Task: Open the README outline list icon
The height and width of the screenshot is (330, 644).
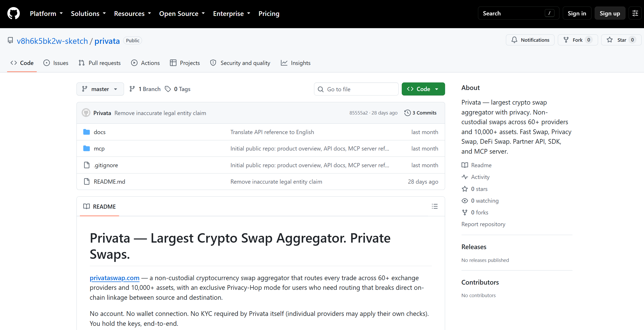Action: pyautogui.click(x=435, y=206)
